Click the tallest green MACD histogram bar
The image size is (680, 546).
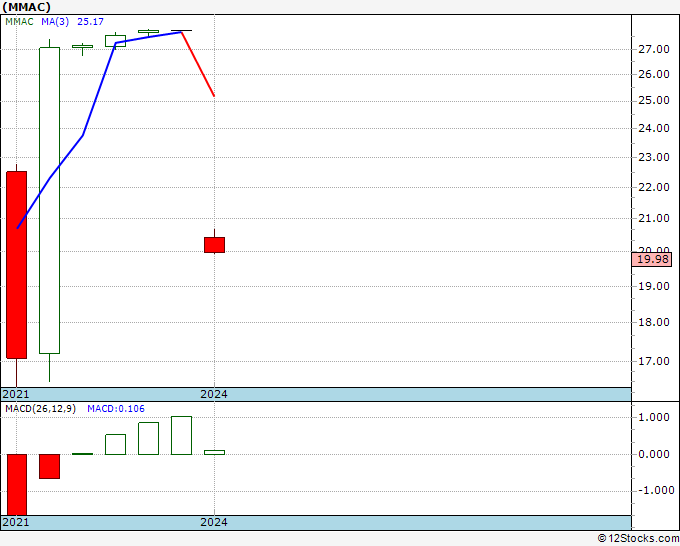(181, 435)
